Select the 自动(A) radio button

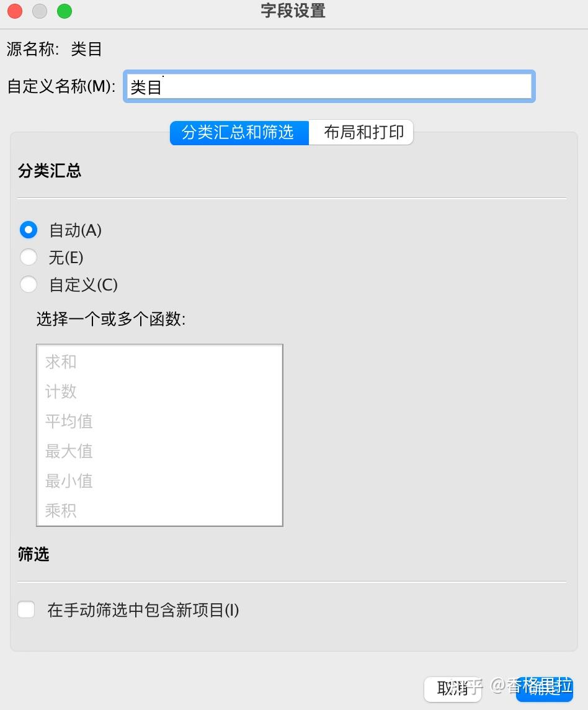(29, 230)
